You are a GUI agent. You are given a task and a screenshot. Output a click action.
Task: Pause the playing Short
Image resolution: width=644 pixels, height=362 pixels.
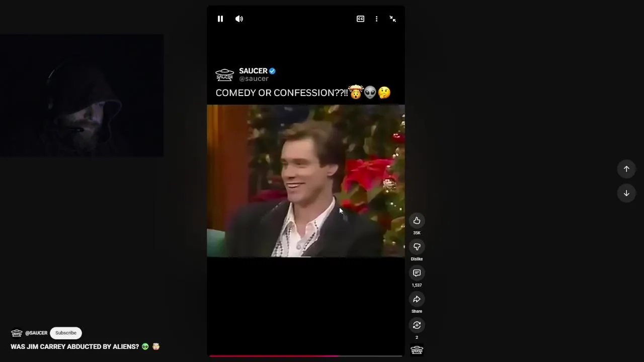[x=220, y=19]
